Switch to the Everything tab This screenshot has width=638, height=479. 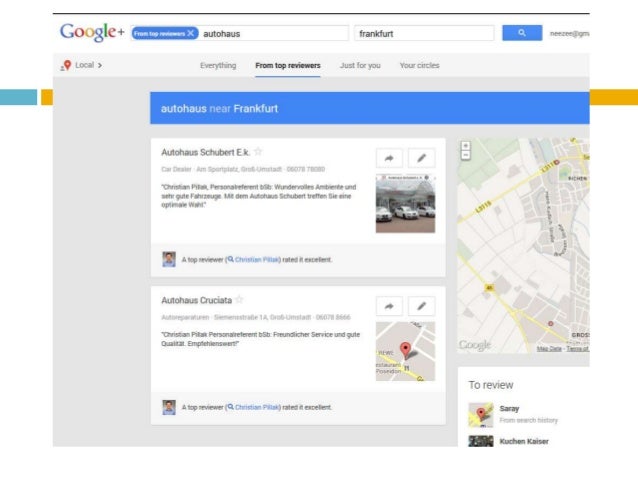(218, 65)
